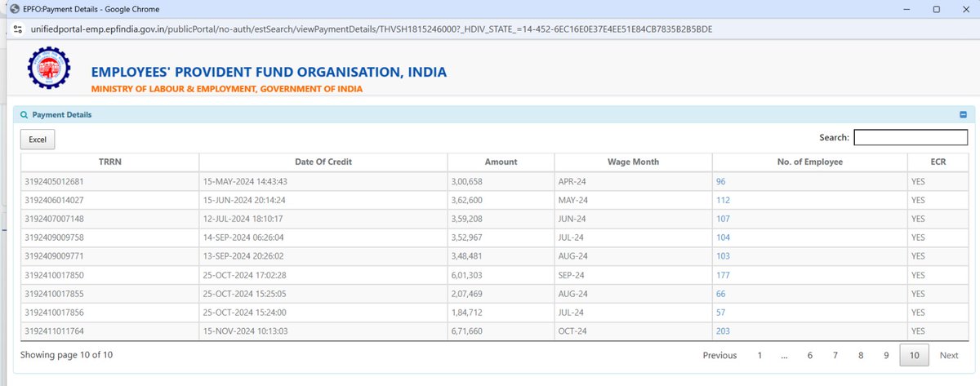
Task: Click amount 3,00,658 cell
Action: (501, 181)
